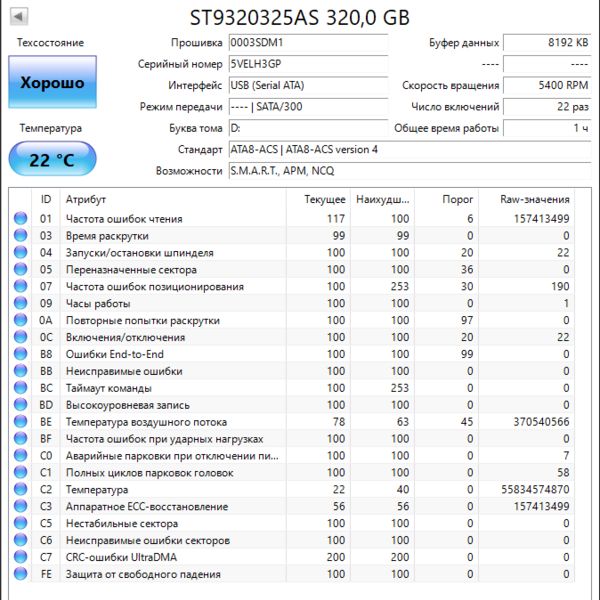This screenshot has width=600, height=600.
Task: Select the 'Неисправимые ошибки' attribute text
Action: [x=124, y=371]
